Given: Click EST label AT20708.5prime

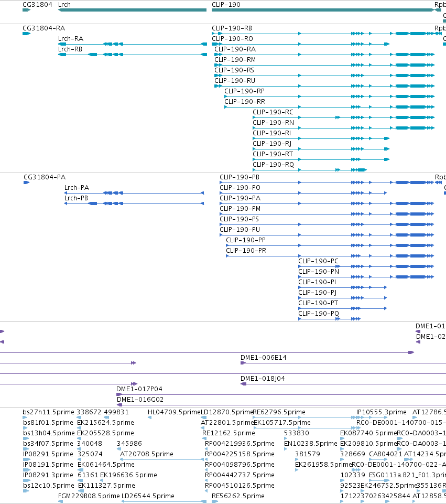Looking at the screenshot, I should 147,454.
